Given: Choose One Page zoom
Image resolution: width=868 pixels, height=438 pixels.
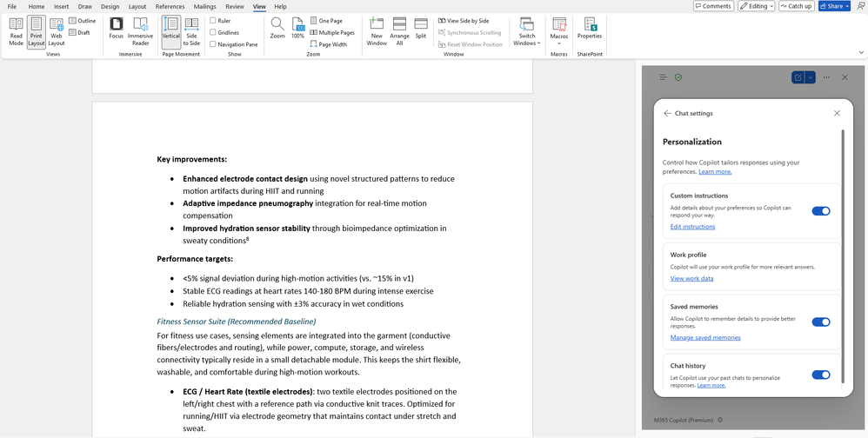Looking at the screenshot, I should [x=326, y=21].
